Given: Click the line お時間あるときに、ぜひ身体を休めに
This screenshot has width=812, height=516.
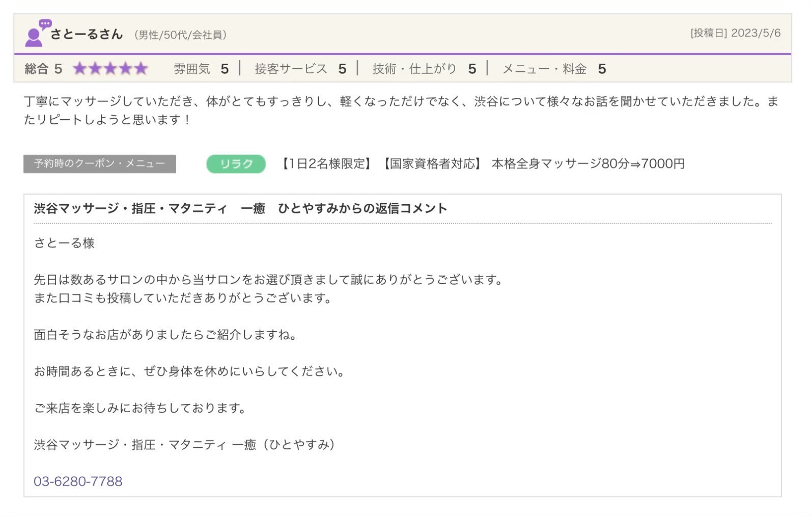Looking at the screenshot, I should (190, 371).
